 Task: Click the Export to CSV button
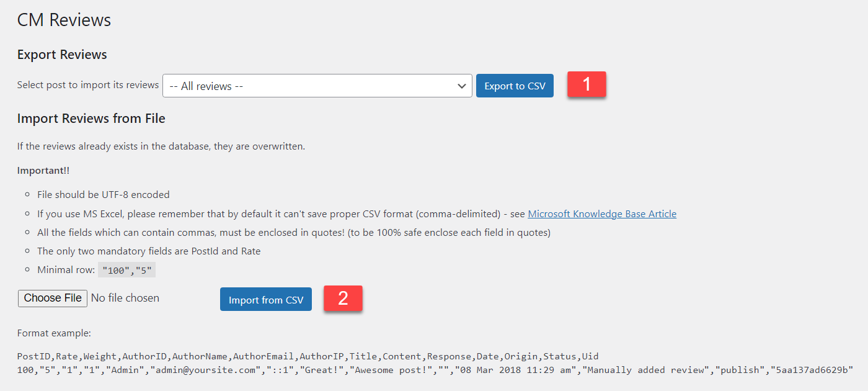click(515, 86)
